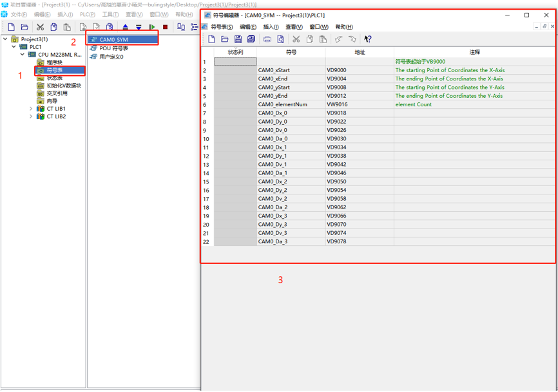The image size is (558, 392).
Task: Click Cut icon in symbol editor toolbar
Action: click(x=296, y=39)
